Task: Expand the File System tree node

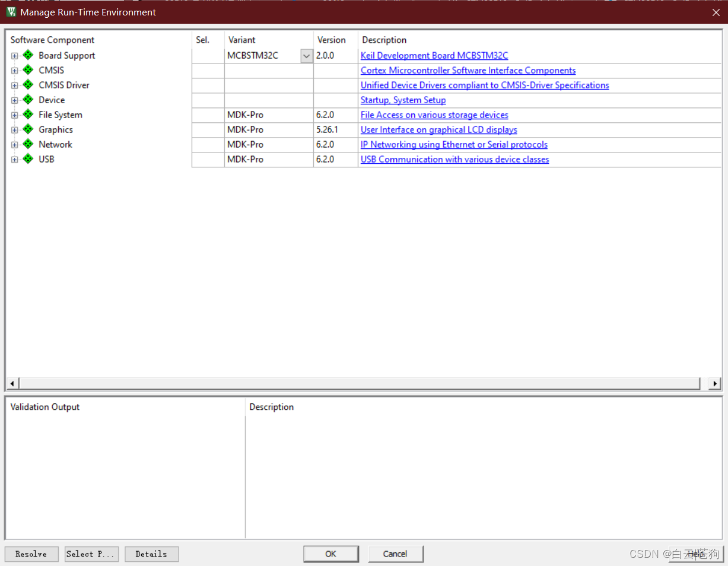Action: (x=14, y=115)
